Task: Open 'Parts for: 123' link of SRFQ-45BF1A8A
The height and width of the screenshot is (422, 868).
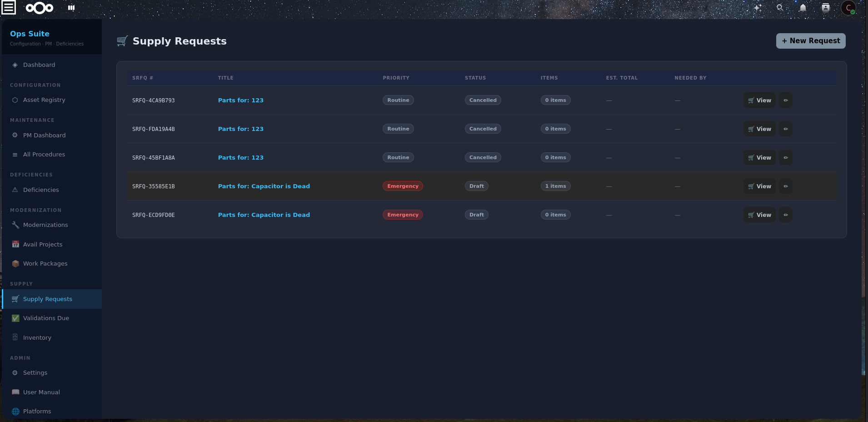Action: (x=241, y=158)
